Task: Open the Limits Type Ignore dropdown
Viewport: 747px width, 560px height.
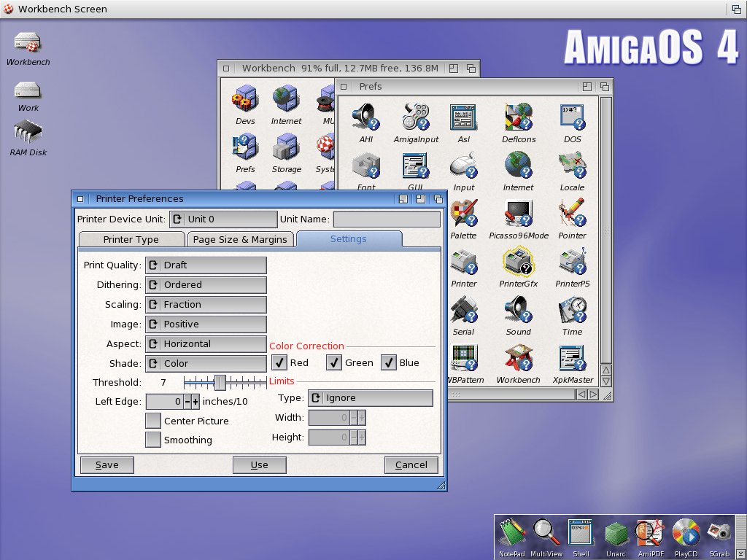Action: coord(370,398)
